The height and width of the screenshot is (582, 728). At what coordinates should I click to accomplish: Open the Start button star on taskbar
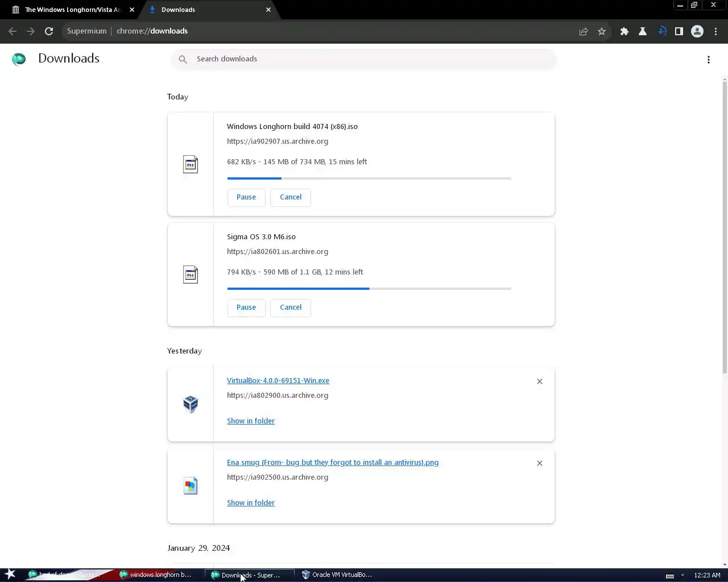(10, 575)
